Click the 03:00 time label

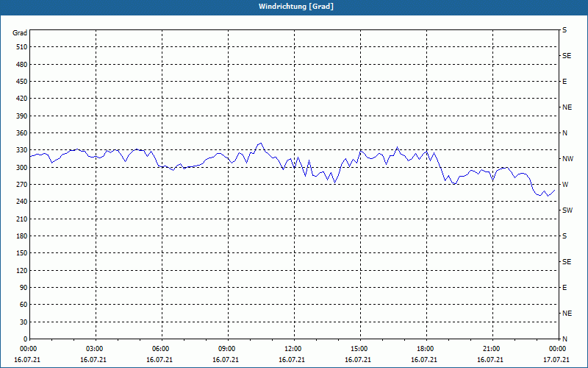pos(93,349)
